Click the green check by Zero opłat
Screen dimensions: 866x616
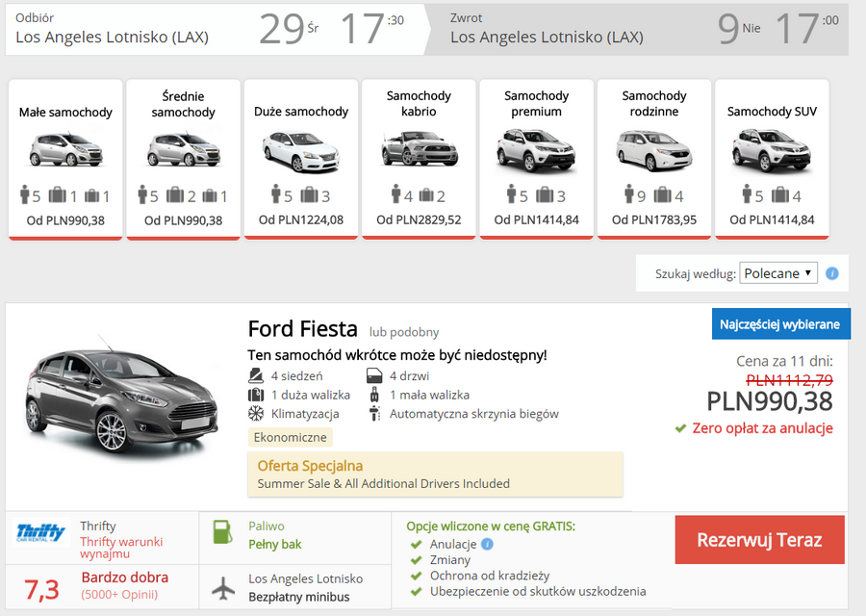(680, 428)
